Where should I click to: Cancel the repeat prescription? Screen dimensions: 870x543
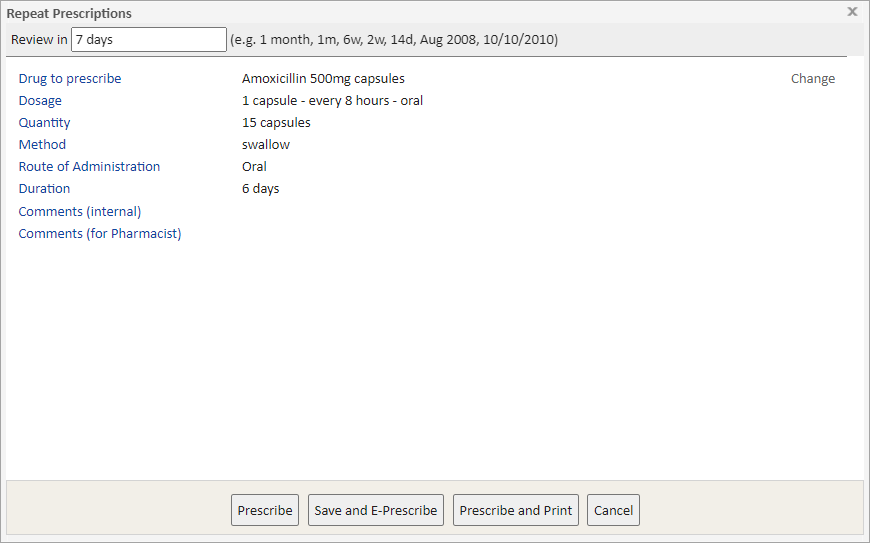coord(613,510)
